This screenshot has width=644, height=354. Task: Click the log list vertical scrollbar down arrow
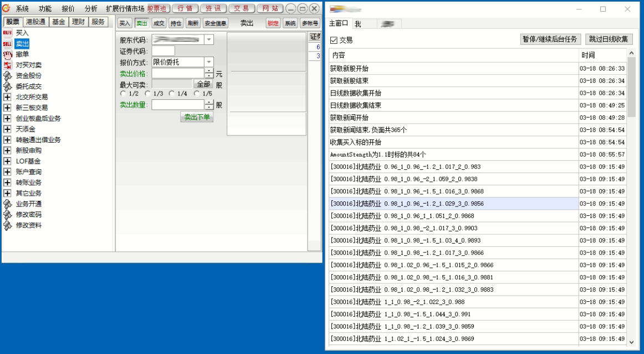[x=631, y=342]
